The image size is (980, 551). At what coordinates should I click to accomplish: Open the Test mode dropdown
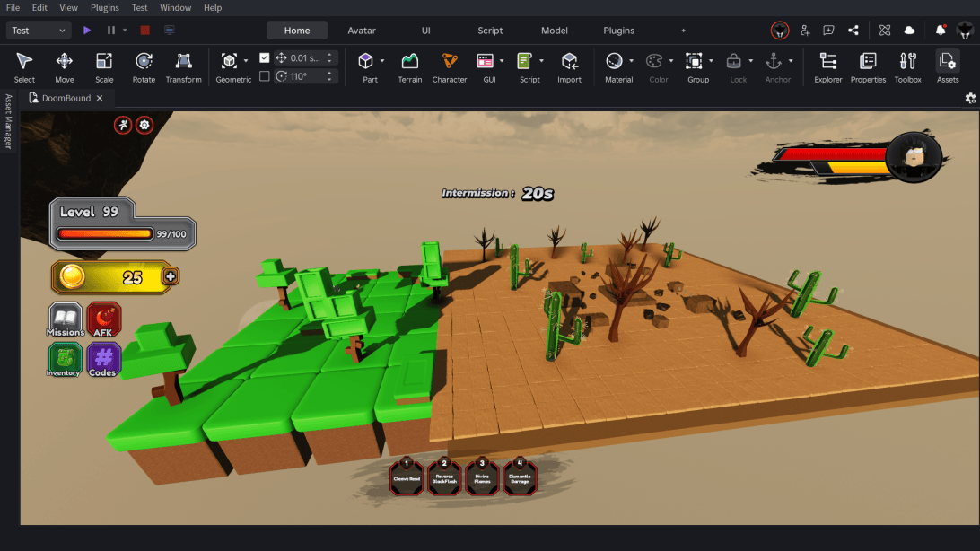(x=38, y=30)
